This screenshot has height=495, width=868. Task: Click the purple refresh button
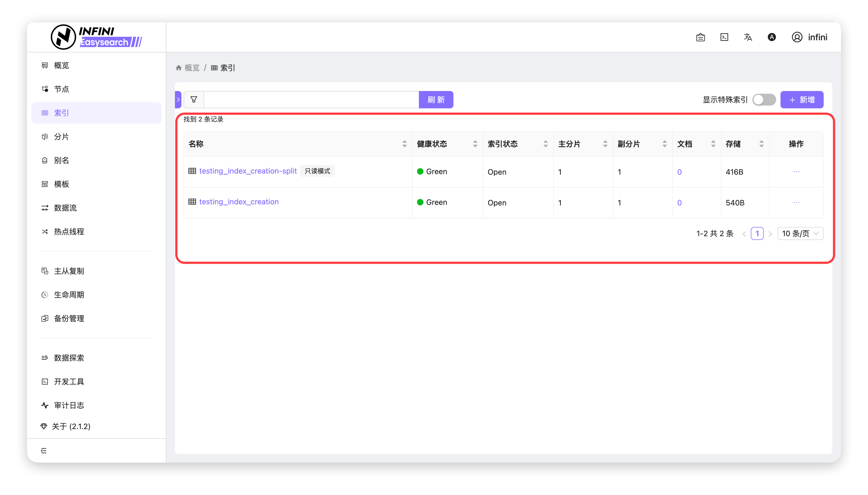(x=436, y=100)
